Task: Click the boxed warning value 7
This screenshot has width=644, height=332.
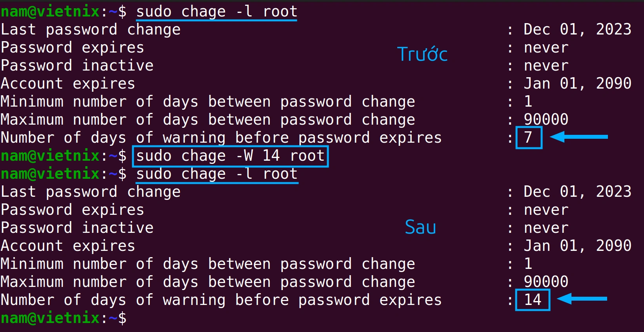Action: [x=529, y=138]
